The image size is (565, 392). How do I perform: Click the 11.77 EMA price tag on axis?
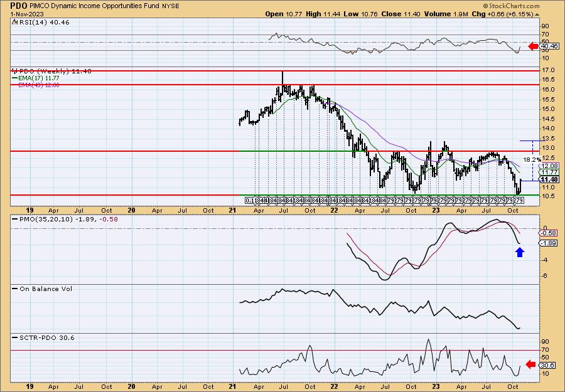(x=549, y=172)
